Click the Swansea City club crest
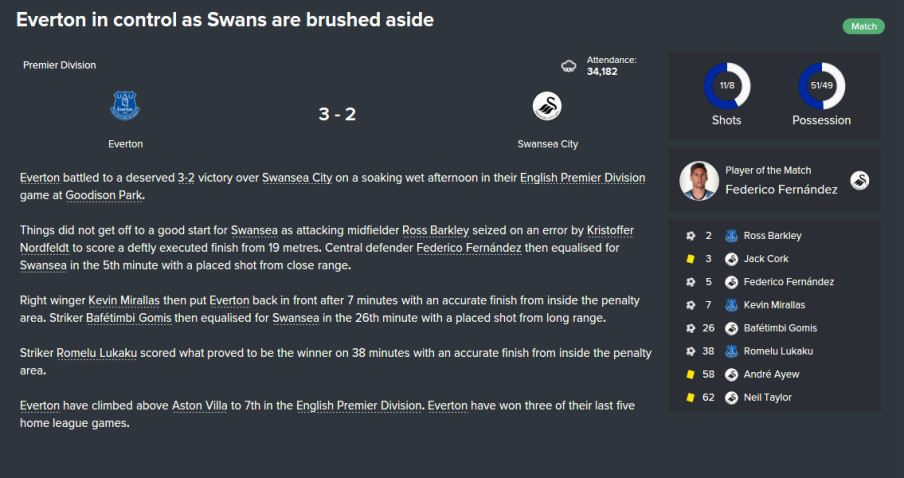This screenshot has height=478, width=904. (547, 106)
